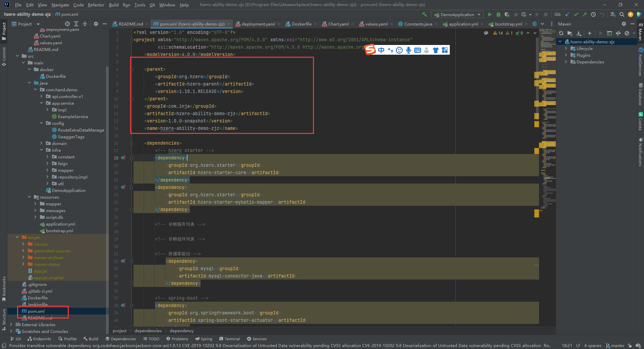Toggle the editor reader/eye inspection icon
Screen dimensions: 644x349
(486, 33)
